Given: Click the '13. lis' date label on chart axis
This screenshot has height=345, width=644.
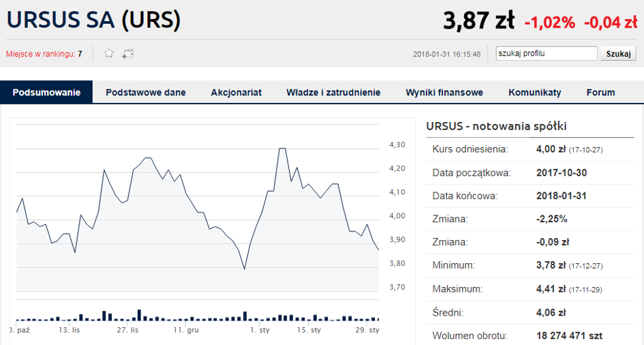Looking at the screenshot, I should click(70, 330).
